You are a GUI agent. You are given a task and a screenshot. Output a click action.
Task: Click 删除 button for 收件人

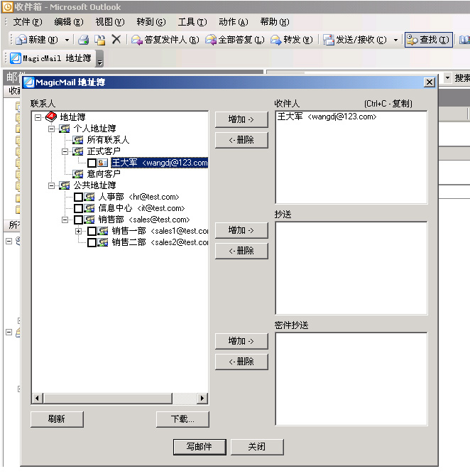241,140
